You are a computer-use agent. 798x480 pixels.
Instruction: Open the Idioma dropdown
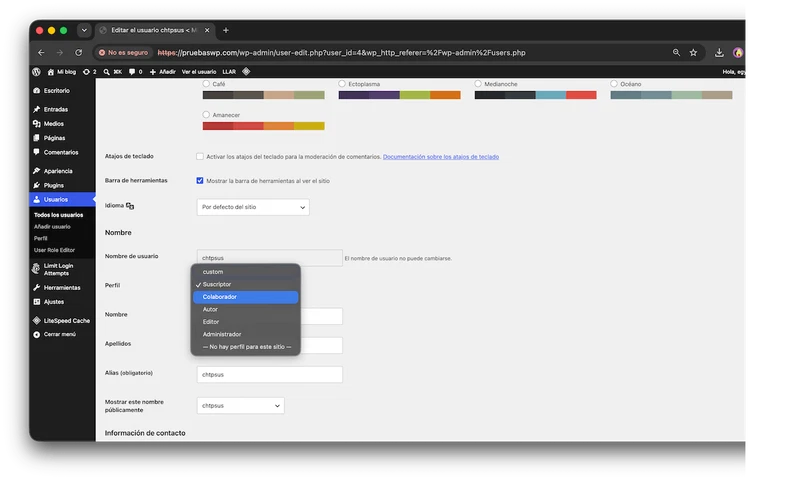click(253, 207)
